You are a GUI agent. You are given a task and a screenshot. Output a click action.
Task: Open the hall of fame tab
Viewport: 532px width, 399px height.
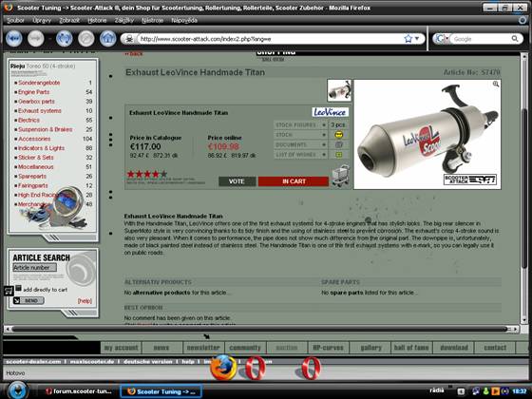tap(411, 348)
